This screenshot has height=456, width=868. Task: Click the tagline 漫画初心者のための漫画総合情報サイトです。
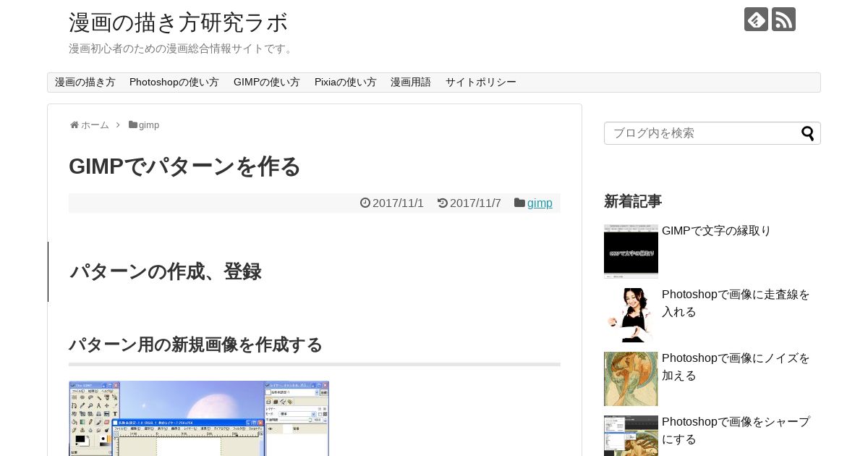click(x=182, y=48)
